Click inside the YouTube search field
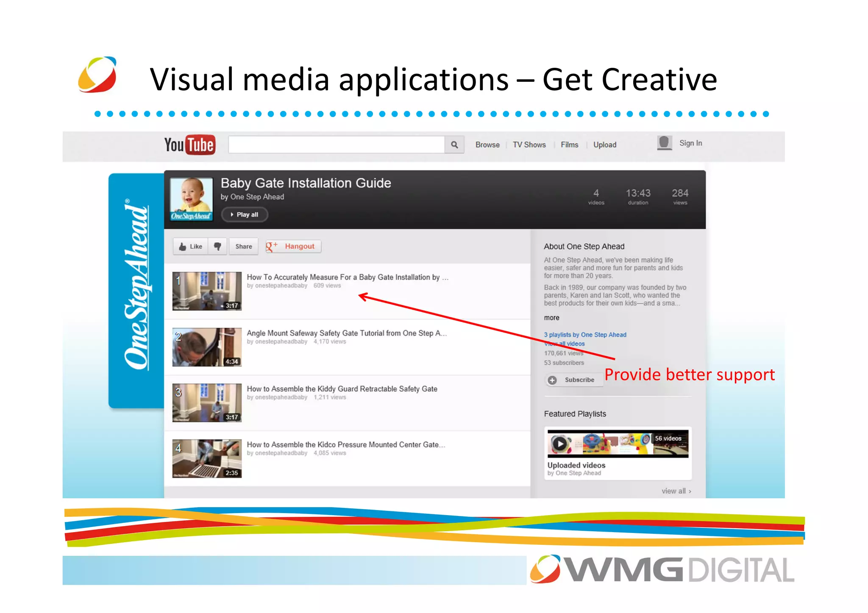The height and width of the screenshot is (613, 868). [x=337, y=145]
